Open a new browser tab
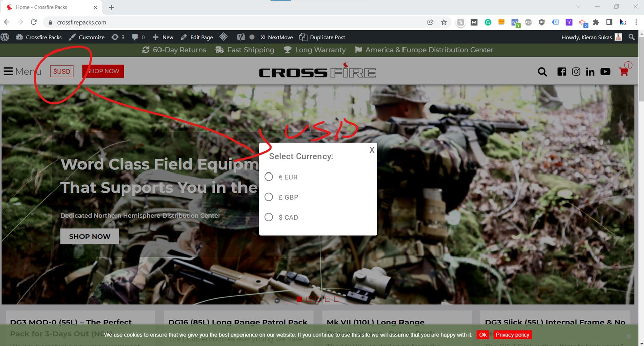Image resolution: width=644 pixels, height=346 pixels. tap(111, 7)
